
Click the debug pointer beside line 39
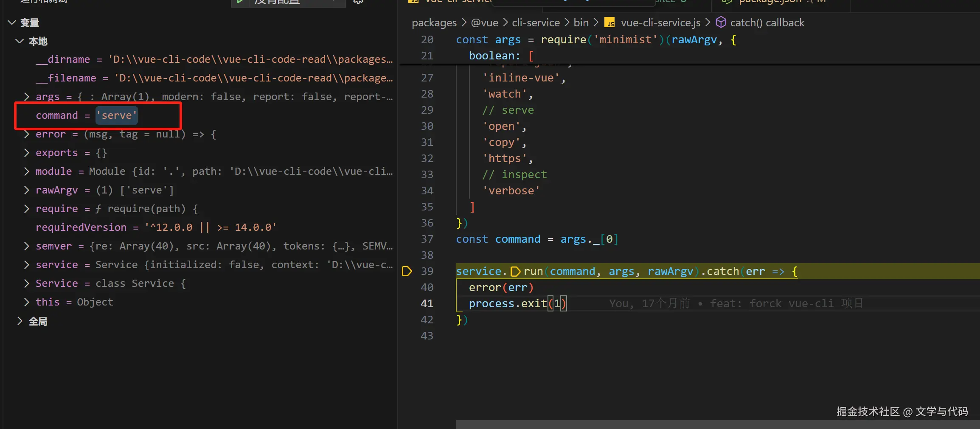[407, 271]
